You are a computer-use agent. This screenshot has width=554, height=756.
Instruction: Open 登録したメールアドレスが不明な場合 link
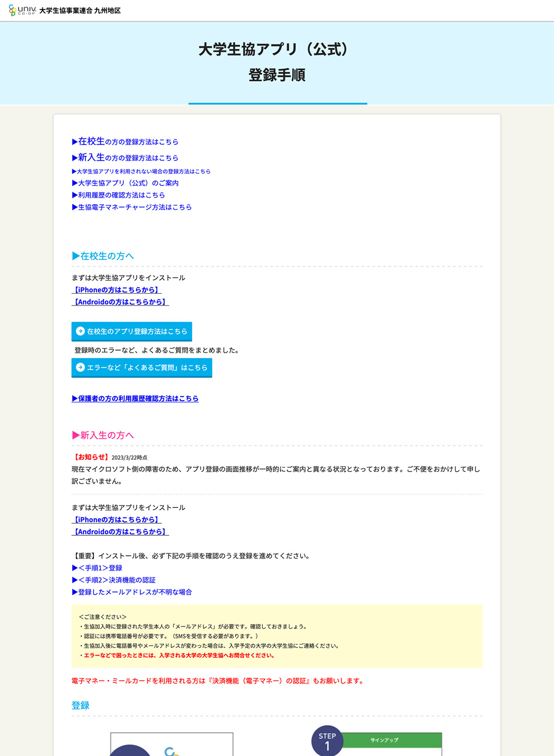(131, 592)
